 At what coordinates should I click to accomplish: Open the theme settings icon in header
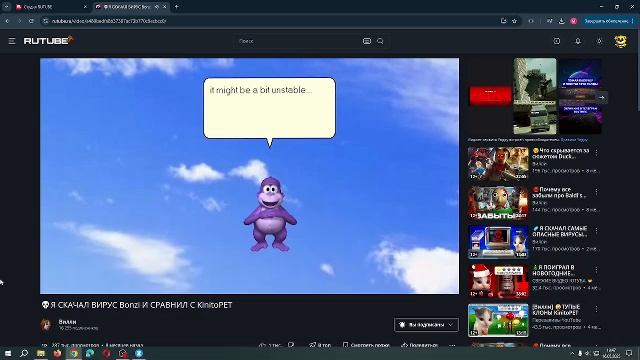click(599, 41)
